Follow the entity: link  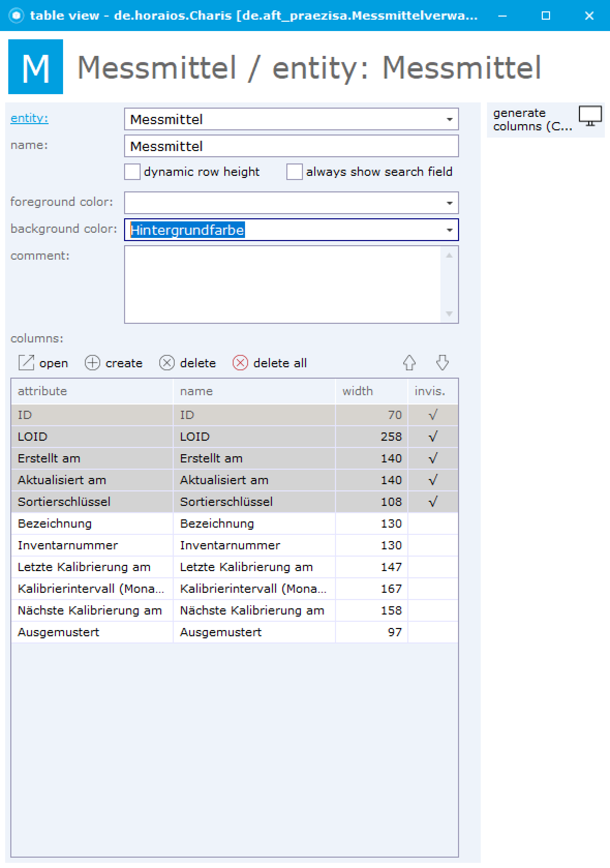29,118
